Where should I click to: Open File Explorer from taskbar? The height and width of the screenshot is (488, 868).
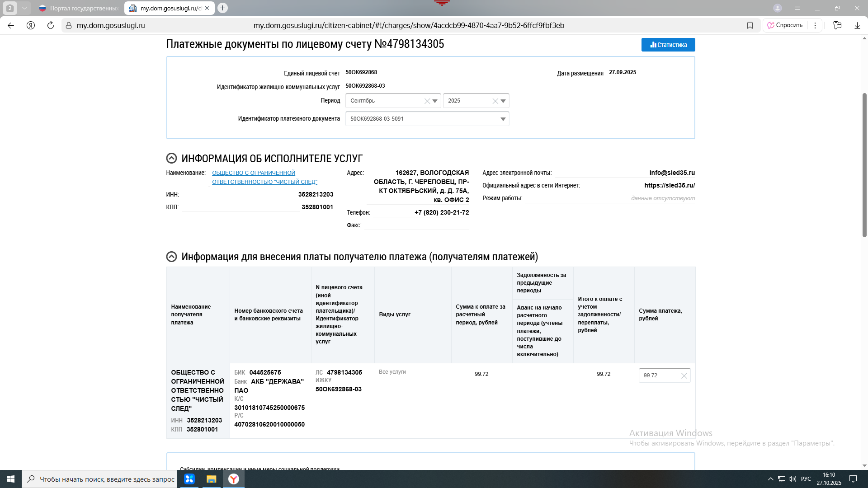pyautogui.click(x=211, y=479)
